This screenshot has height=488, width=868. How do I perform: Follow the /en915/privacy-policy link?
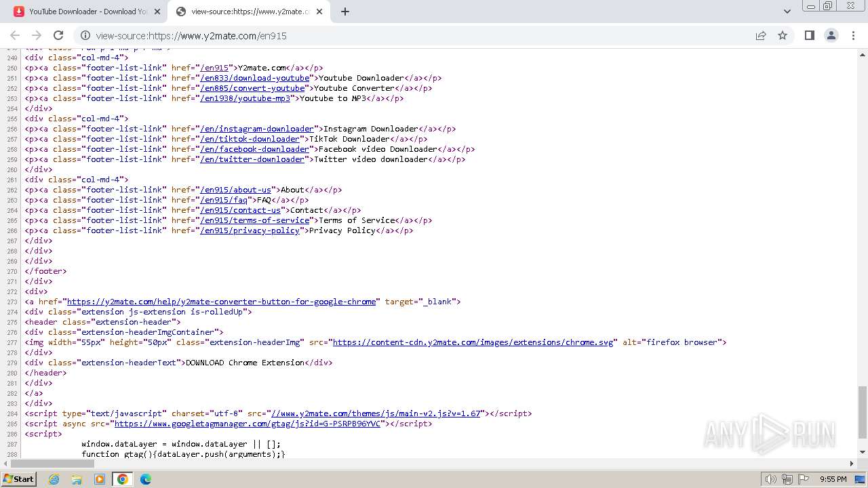tap(250, 230)
